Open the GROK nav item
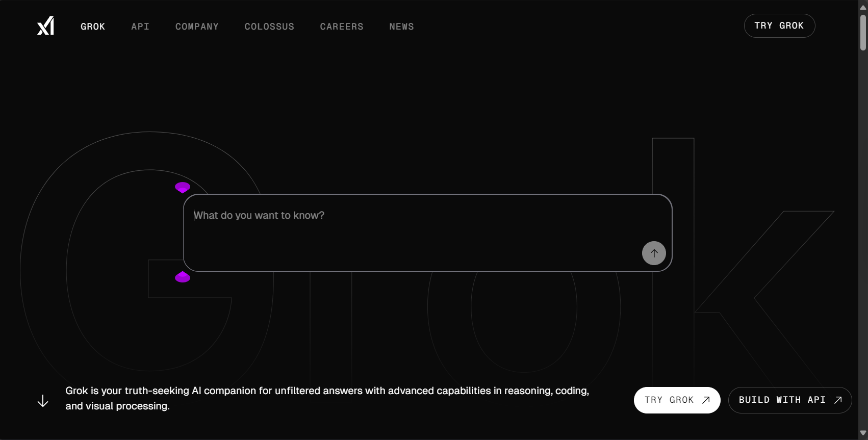Screen dimensions: 868x440 pyautogui.click(x=93, y=27)
